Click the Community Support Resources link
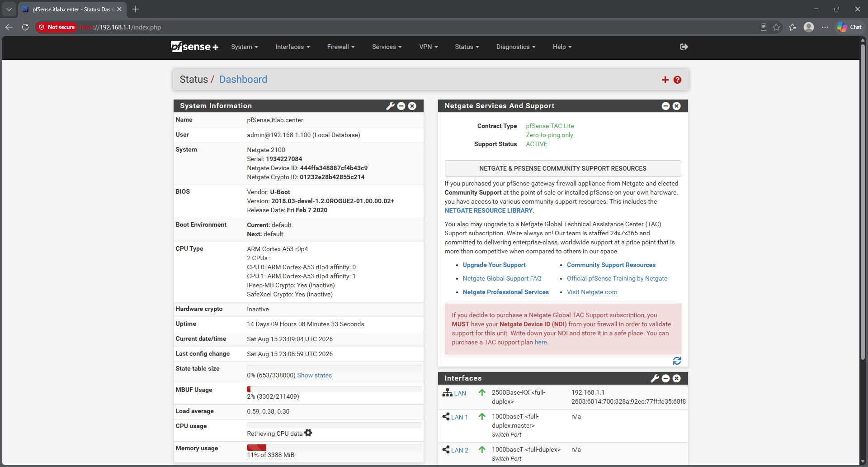 [611, 265]
